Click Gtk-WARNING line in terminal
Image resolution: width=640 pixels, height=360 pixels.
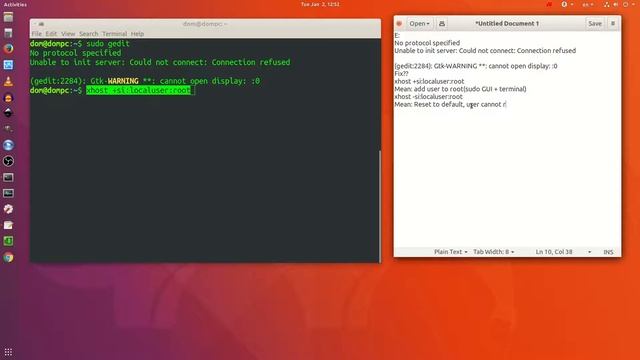145,81
